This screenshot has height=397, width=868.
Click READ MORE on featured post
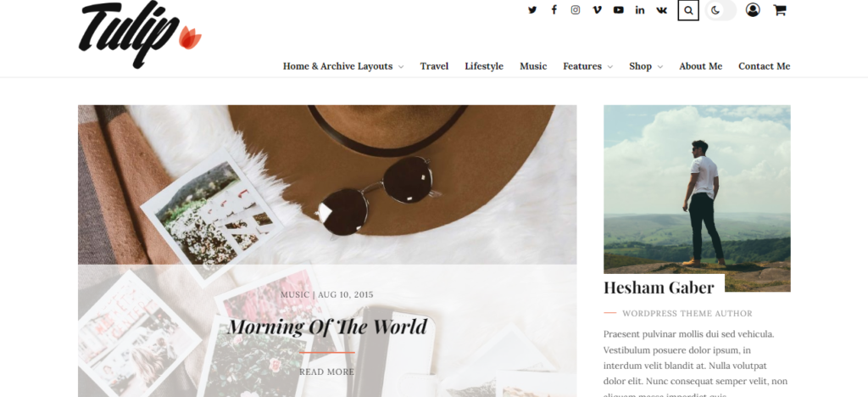click(326, 372)
